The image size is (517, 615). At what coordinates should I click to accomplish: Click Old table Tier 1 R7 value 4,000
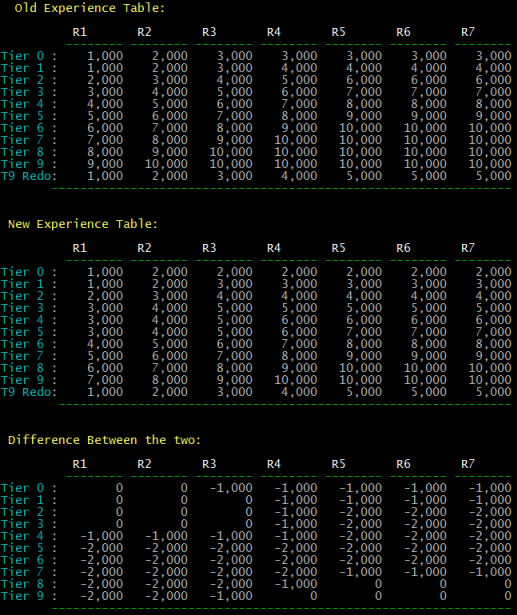[x=493, y=68]
